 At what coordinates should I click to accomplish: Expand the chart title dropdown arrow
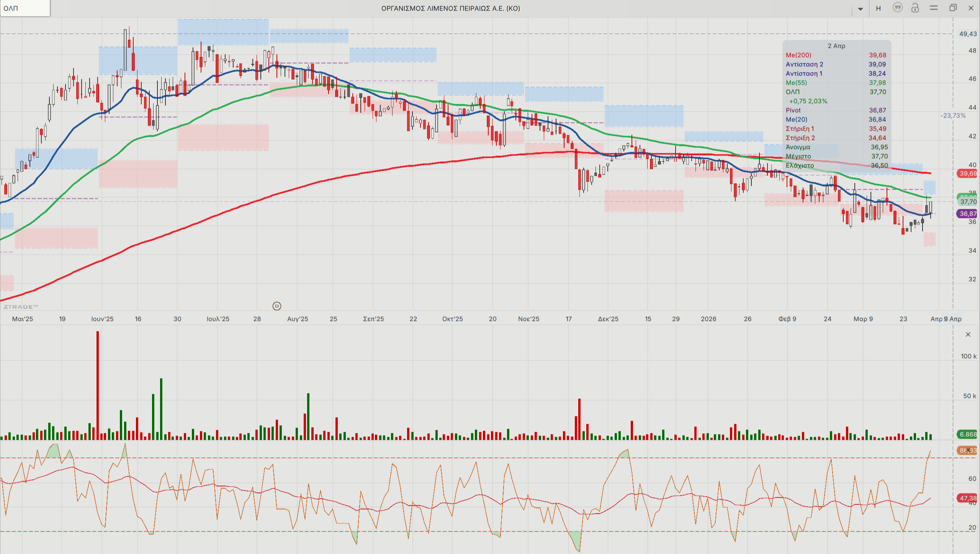[x=860, y=9]
